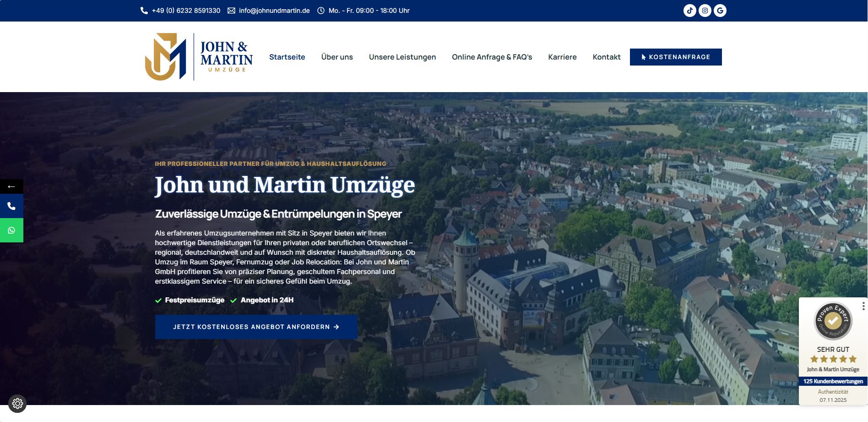Click the Festpreisumzüge checkmark label
Screen dimensions: 868x422
tap(195, 300)
